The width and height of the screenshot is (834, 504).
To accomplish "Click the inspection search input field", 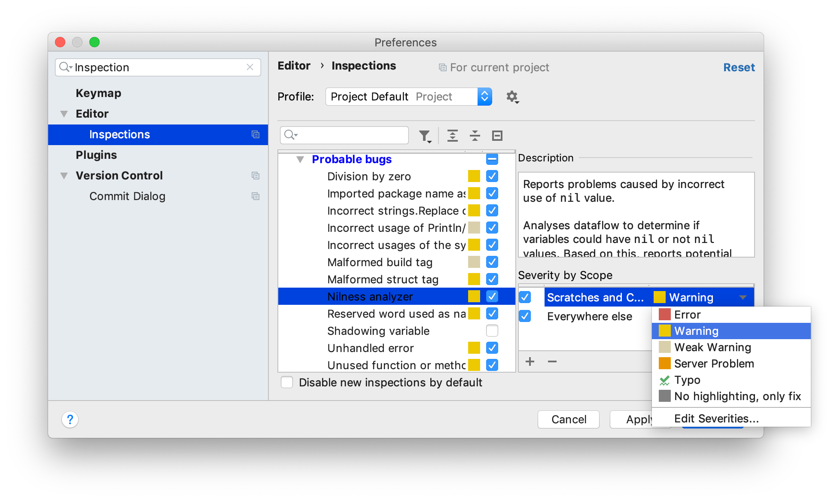I will click(x=346, y=135).
